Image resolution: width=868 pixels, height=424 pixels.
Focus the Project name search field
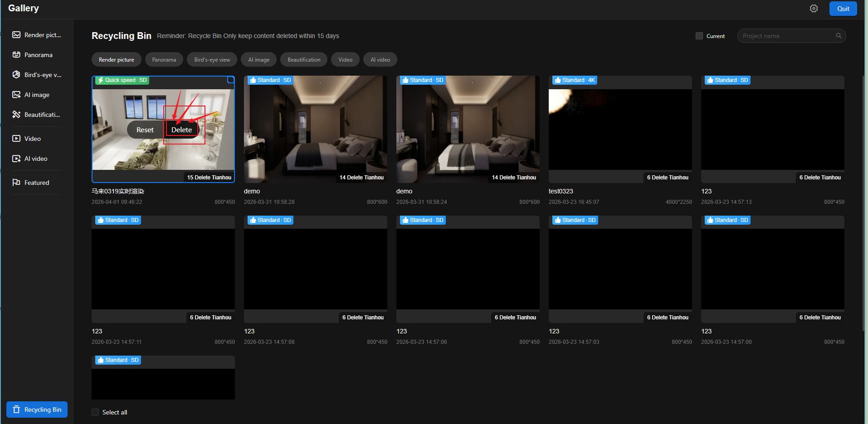pos(787,36)
